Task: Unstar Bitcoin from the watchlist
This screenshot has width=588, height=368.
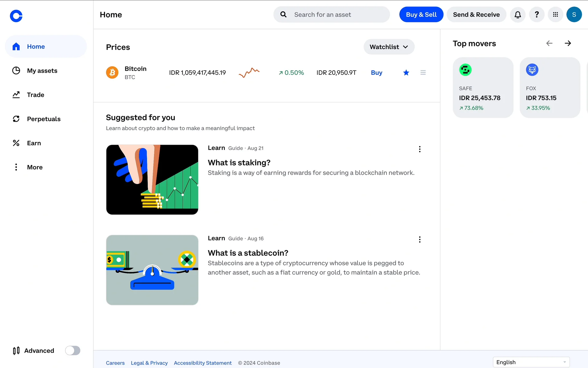Action: click(x=406, y=73)
